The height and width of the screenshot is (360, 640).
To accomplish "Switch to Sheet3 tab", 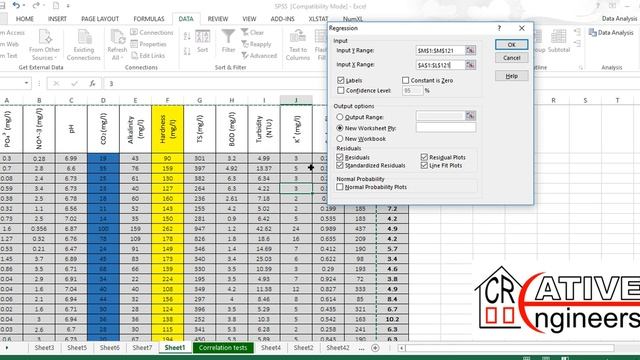I will click(x=44, y=348).
